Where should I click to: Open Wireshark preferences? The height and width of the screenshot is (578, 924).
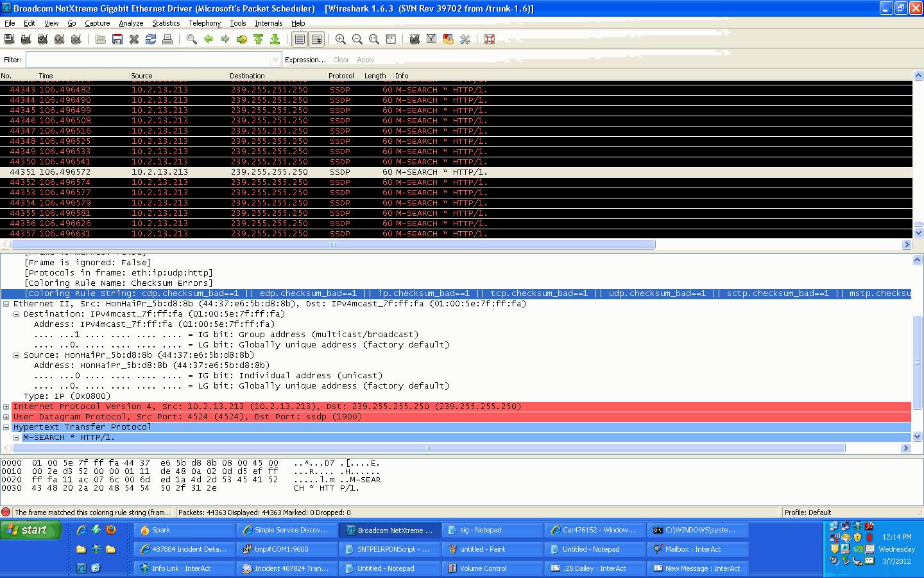(465, 39)
